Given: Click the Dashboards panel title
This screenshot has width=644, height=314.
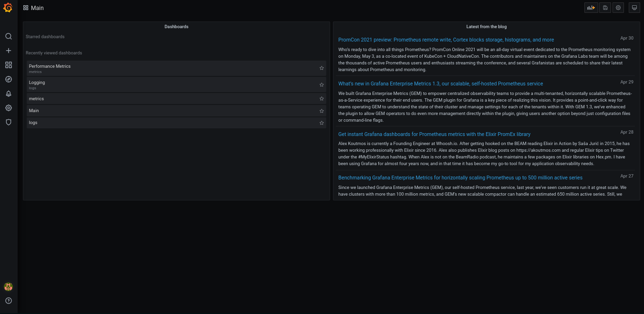Looking at the screenshot, I should tap(177, 27).
